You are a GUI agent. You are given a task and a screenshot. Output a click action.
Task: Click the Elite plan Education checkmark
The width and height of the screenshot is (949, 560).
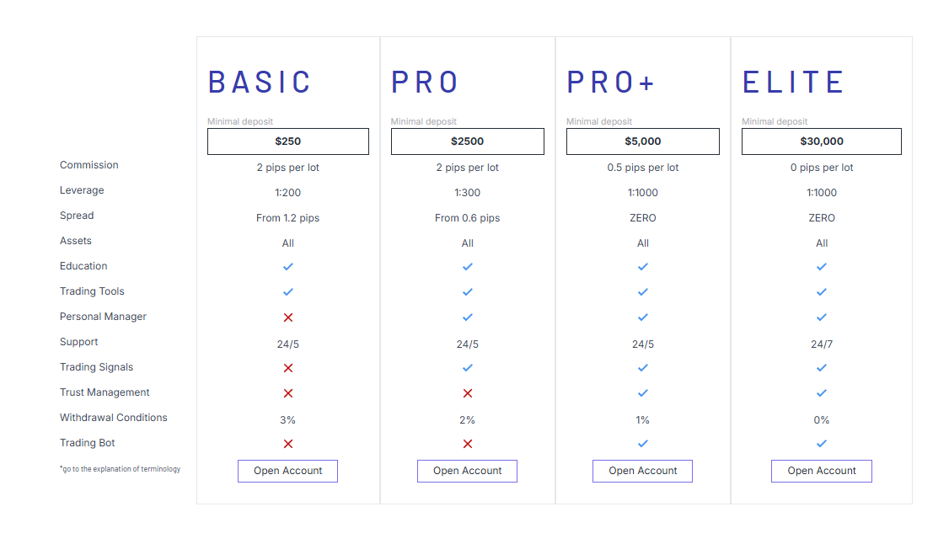tap(822, 267)
